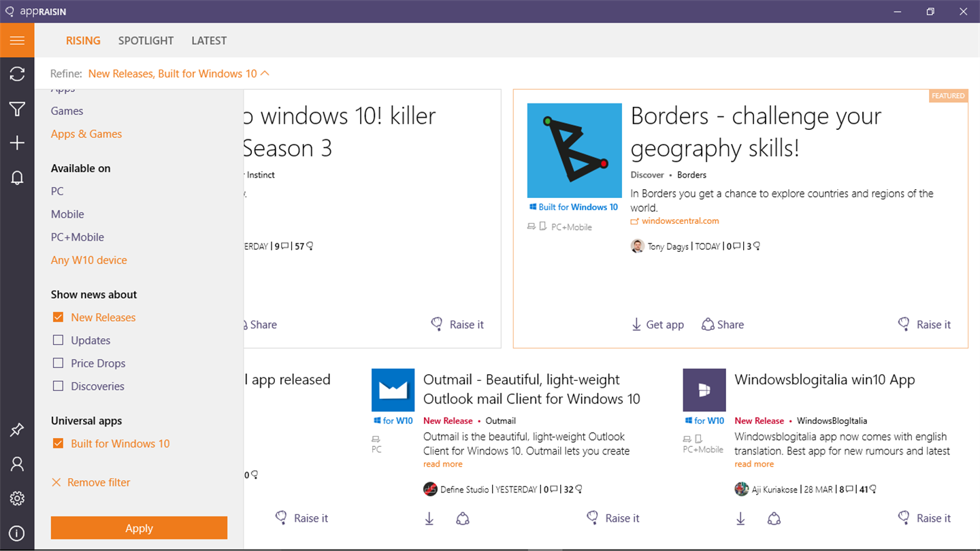Click FEATURED badge on Borders card

point(948,96)
